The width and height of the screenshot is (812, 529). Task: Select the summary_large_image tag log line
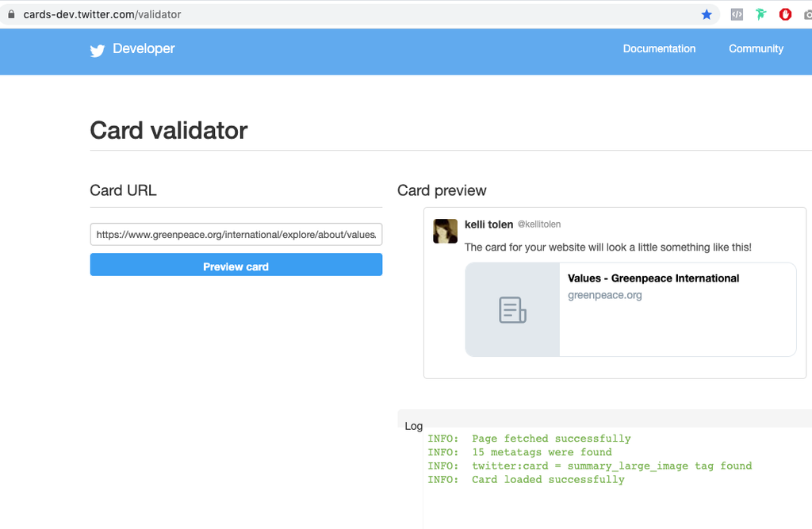pos(590,466)
